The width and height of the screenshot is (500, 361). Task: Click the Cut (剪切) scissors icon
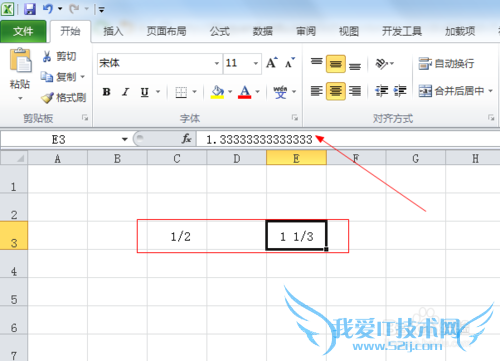click(47, 56)
